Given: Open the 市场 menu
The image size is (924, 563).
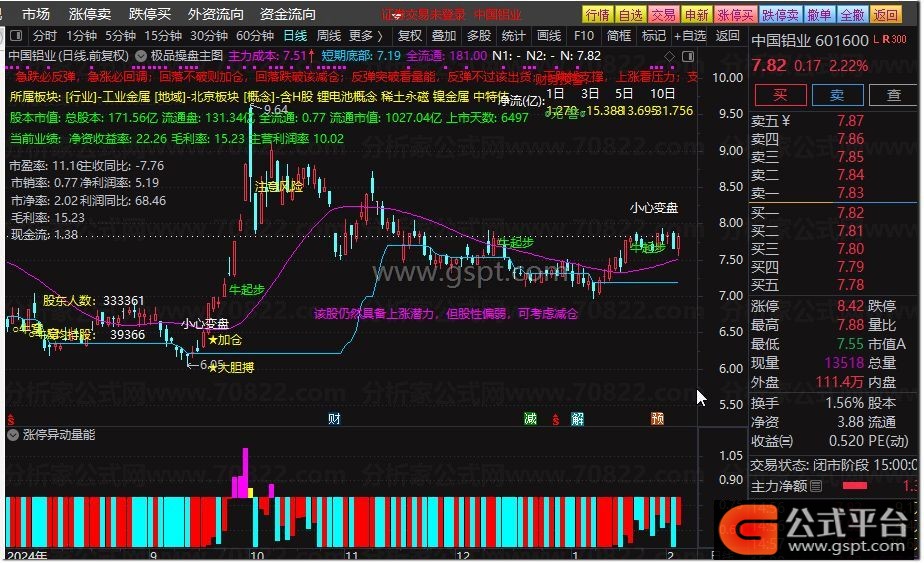Looking at the screenshot, I should click(36, 14).
